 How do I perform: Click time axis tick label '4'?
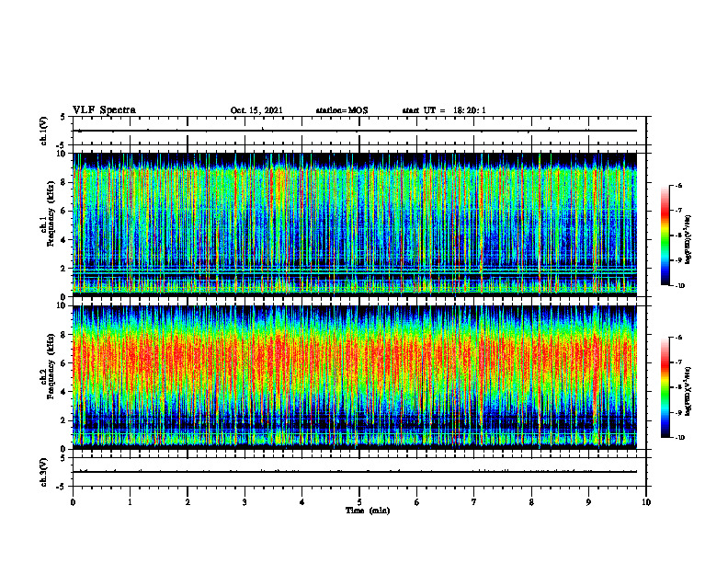coord(302,502)
